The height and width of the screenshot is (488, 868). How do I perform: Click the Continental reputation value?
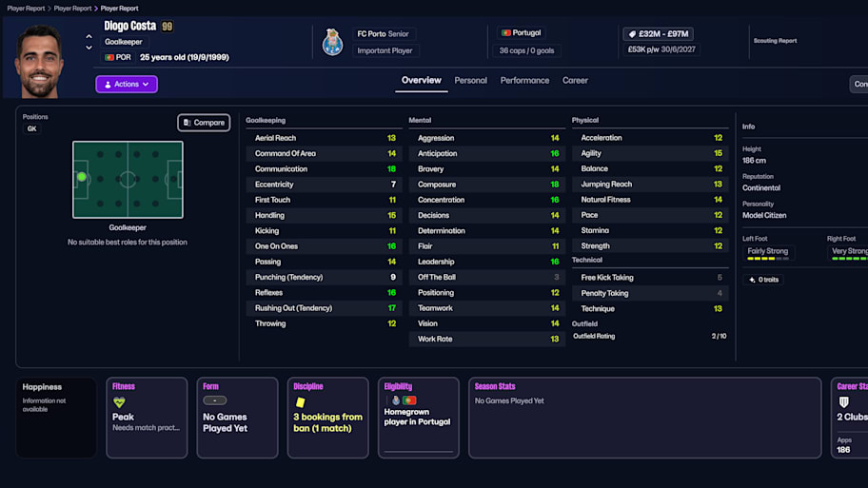(x=761, y=188)
